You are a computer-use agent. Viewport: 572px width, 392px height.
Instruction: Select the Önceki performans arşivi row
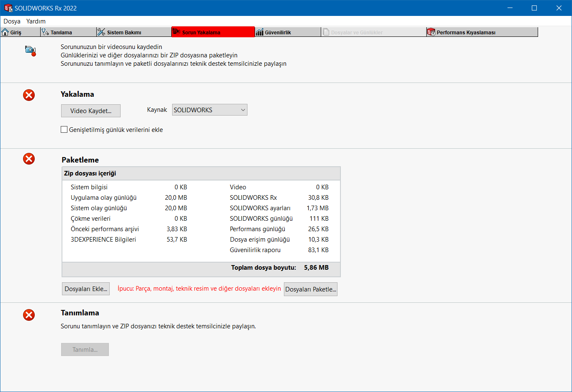coord(129,229)
